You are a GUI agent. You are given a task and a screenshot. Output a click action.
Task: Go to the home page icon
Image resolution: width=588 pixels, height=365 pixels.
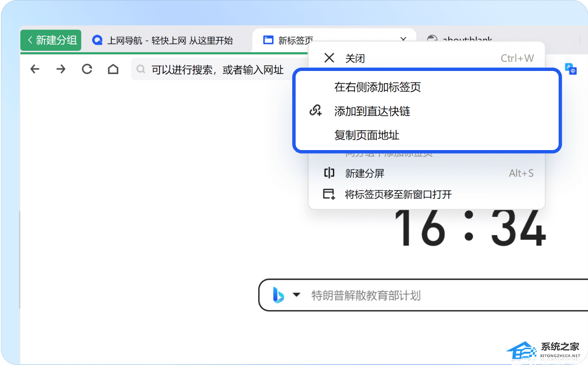tap(113, 69)
